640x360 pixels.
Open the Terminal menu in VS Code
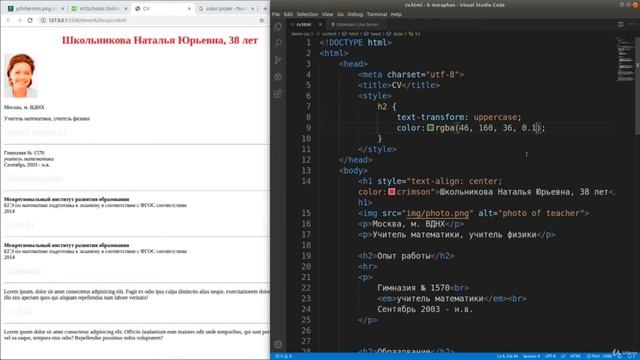pyautogui.click(x=377, y=14)
